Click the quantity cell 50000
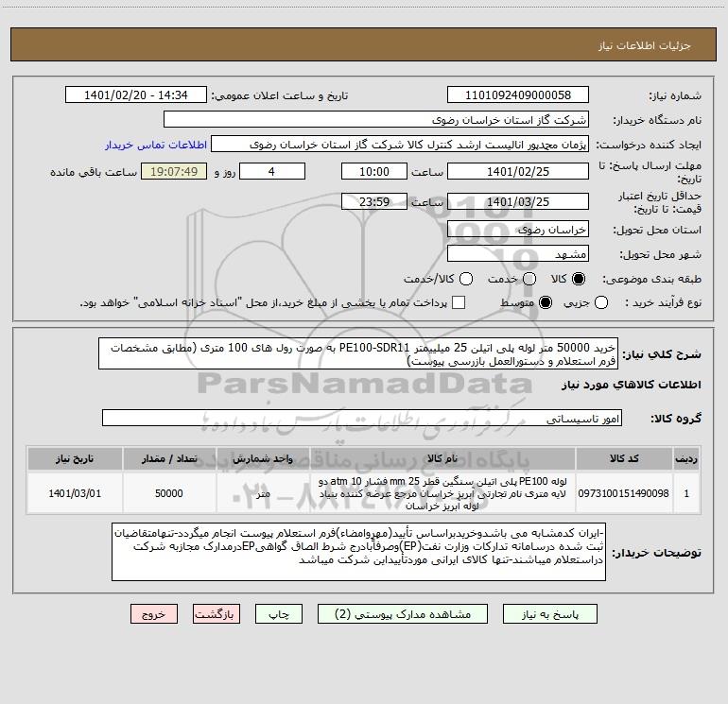The width and height of the screenshot is (728, 704). pyautogui.click(x=169, y=493)
